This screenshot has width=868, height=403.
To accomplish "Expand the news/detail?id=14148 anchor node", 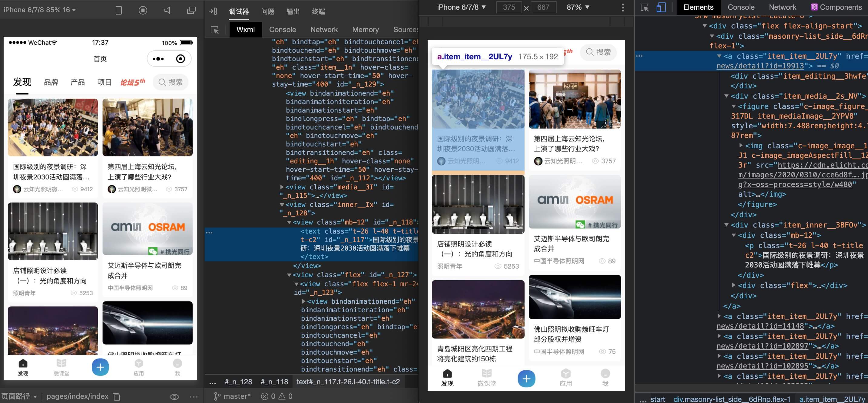I will [x=719, y=316].
